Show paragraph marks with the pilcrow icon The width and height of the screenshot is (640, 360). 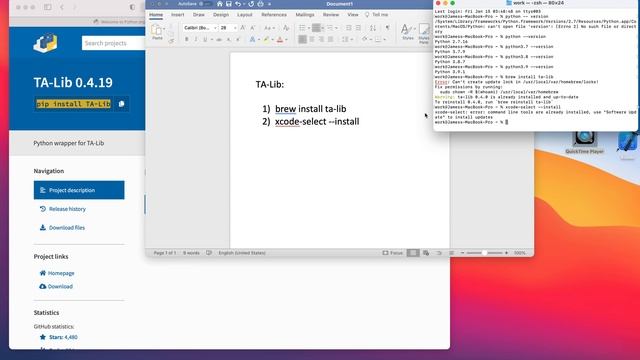coord(387,28)
